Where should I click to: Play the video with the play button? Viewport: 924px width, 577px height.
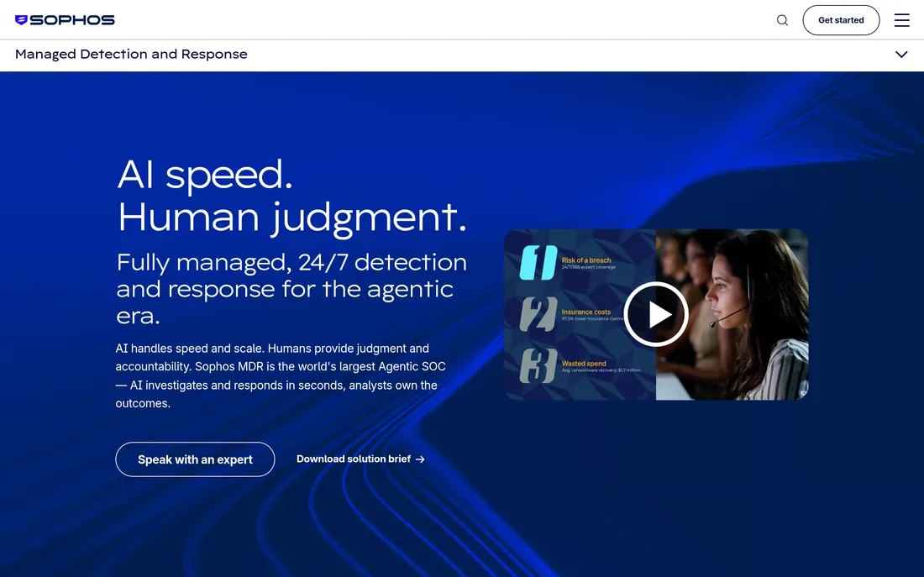656,314
